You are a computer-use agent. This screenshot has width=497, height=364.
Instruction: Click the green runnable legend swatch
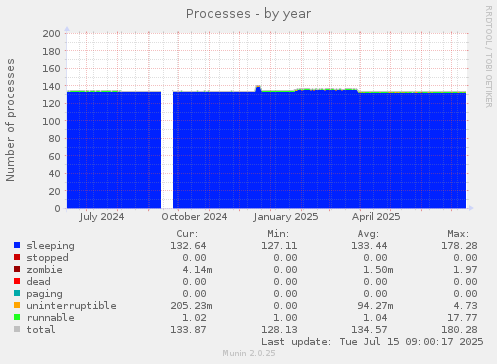click(x=17, y=317)
